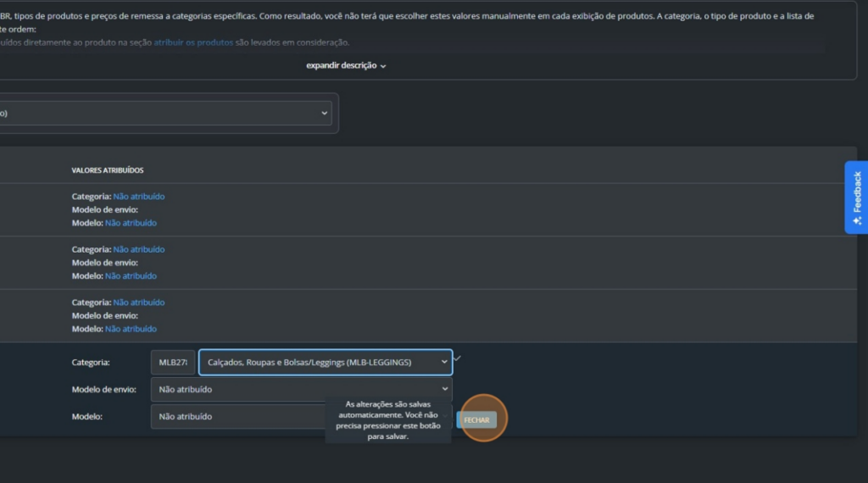Click the checkmark icon beside category dropdown
Screen dimensions: 868x483
(x=457, y=358)
